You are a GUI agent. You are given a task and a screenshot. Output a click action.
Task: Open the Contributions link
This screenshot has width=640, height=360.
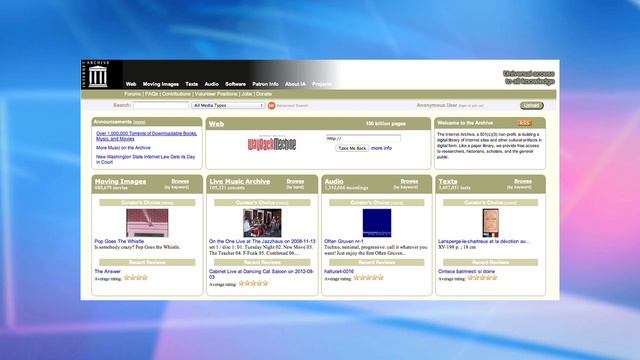(176, 94)
